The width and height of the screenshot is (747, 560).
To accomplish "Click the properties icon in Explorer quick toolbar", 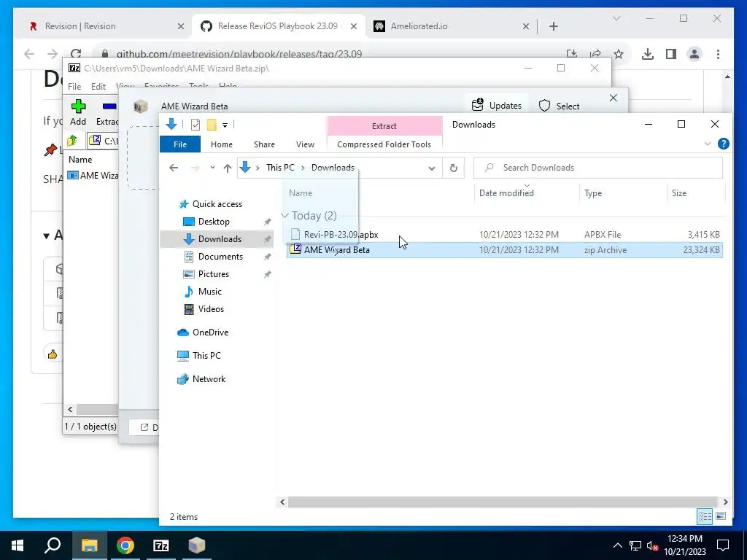I will pos(196,125).
